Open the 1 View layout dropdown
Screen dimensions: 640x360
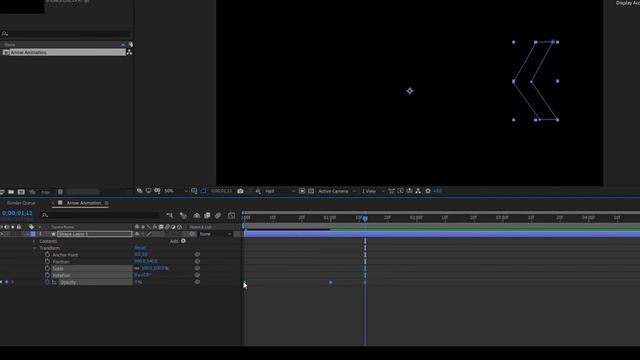point(372,191)
